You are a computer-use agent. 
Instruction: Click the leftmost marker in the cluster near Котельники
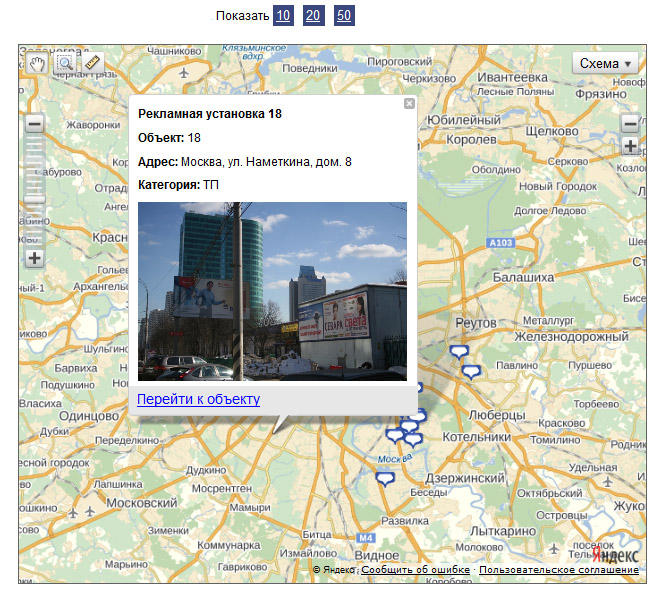click(395, 436)
